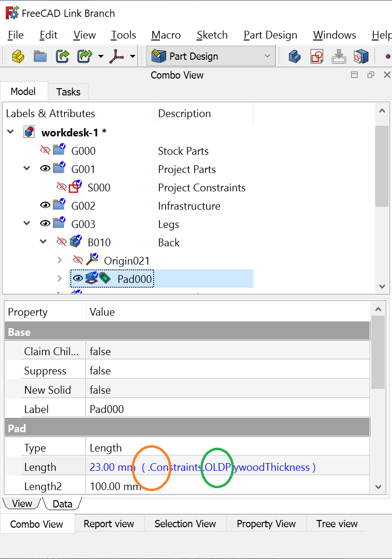Create a new Part Design body

(x=295, y=56)
